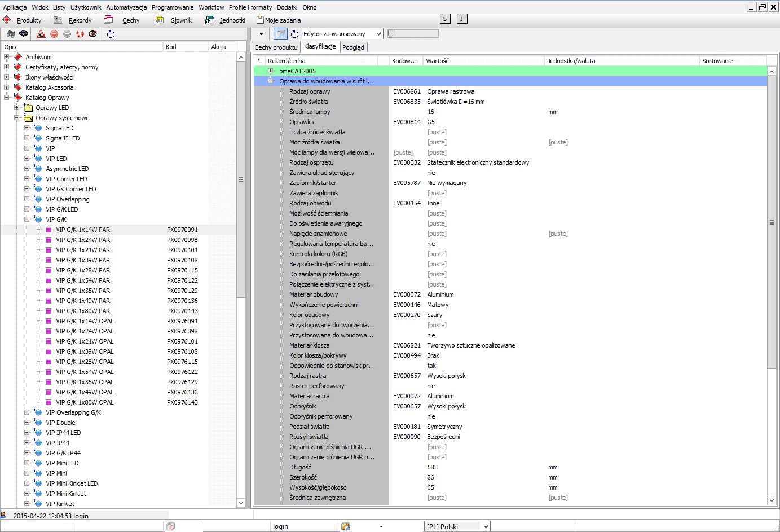Expand the Oprawy LED folder
This screenshot has width=780, height=532.
[x=17, y=108]
